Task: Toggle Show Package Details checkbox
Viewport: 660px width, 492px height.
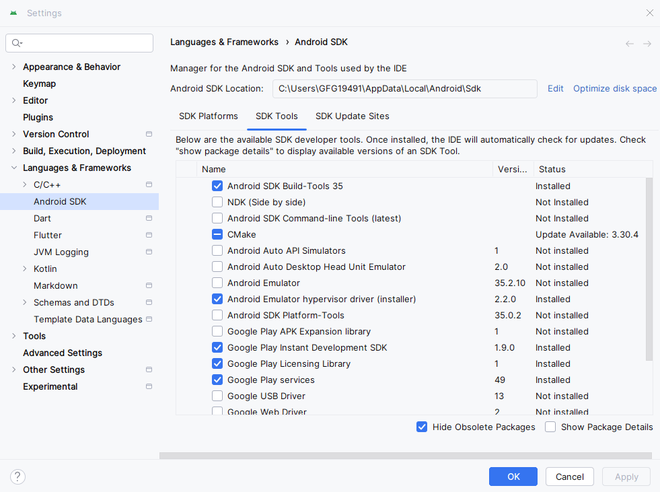Action: (551, 427)
